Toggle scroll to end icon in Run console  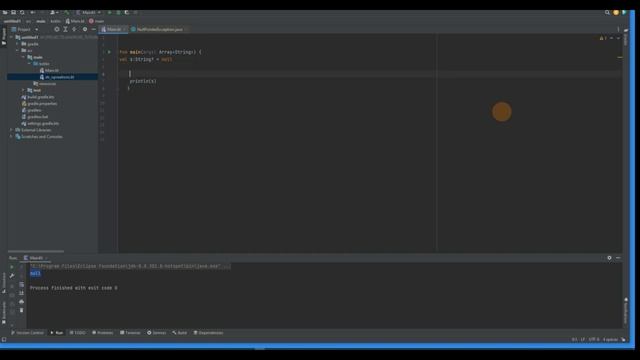22,293
